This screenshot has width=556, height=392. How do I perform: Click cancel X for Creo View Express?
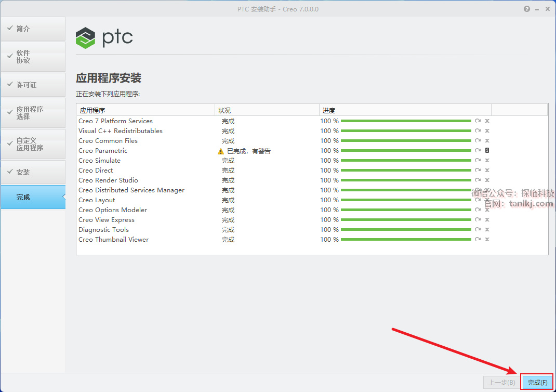click(x=487, y=219)
